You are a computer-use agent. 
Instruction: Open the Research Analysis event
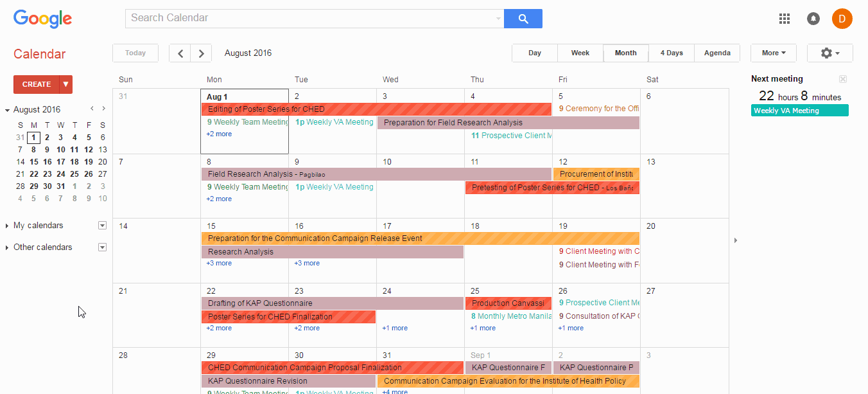point(333,252)
